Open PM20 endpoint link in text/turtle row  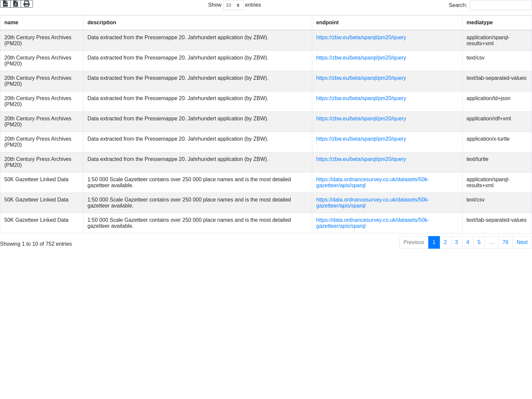[361, 159]
